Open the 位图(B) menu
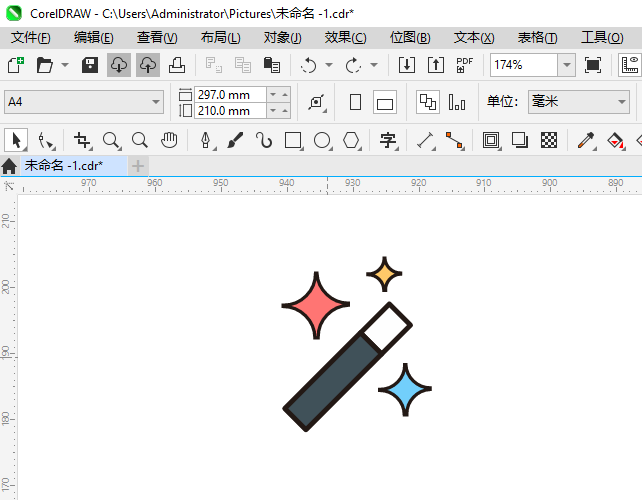The image size is (642, 500). 410,38
